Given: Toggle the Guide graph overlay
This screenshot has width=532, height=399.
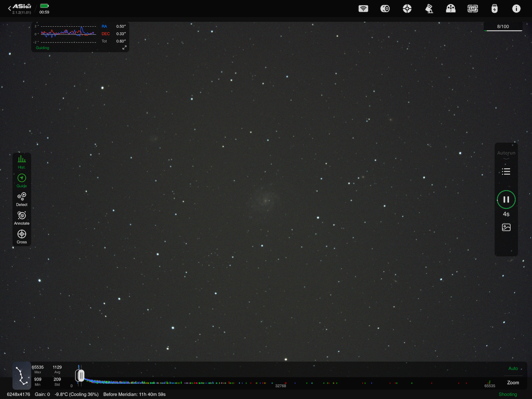Looking at the screenshot, I should point(22,181).
